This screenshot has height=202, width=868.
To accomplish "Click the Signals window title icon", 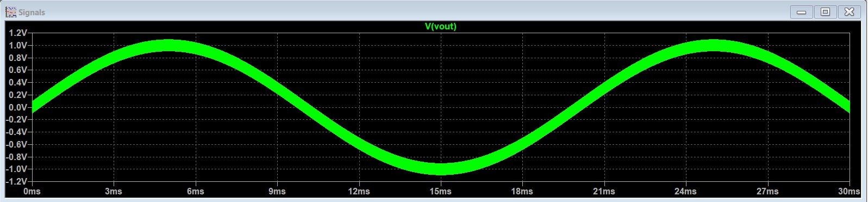I will pyautogui.click(x=10, y=12).
